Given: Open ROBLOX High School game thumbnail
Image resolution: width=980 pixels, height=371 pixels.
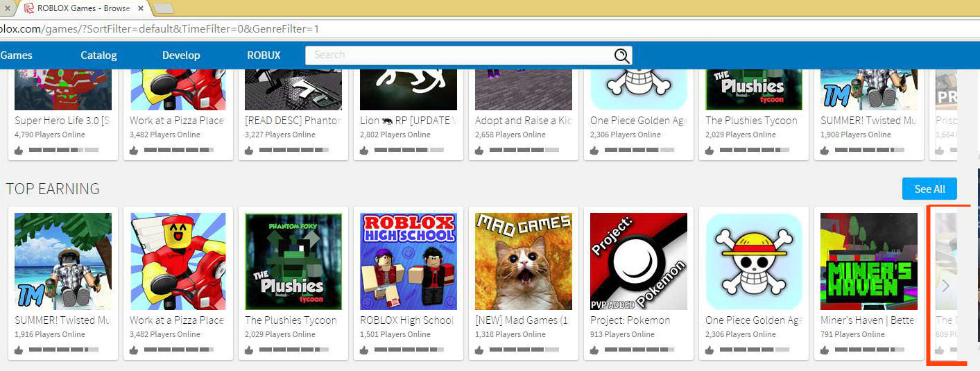Looking at the screenshot, I should point(409,261).
